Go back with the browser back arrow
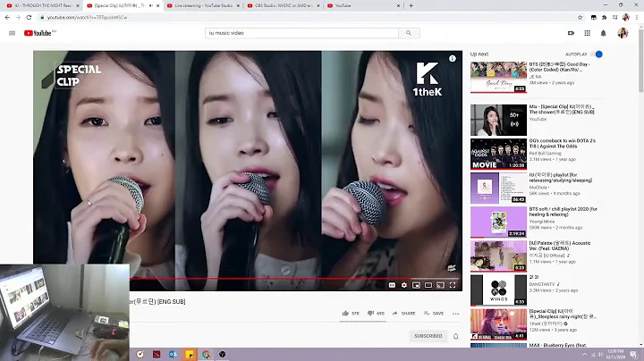This screenshot has height=361, width=644. (7, 17)
